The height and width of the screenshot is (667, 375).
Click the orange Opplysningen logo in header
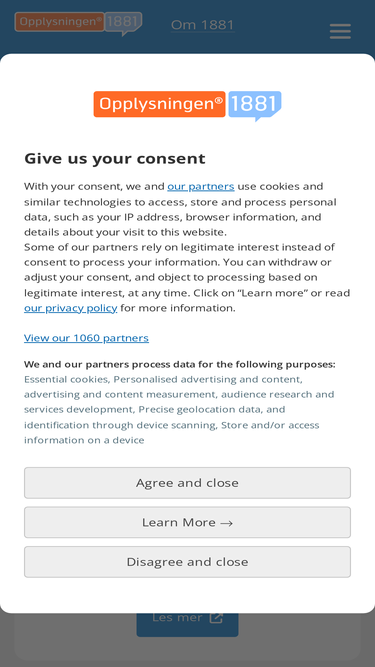pos(59,22)
